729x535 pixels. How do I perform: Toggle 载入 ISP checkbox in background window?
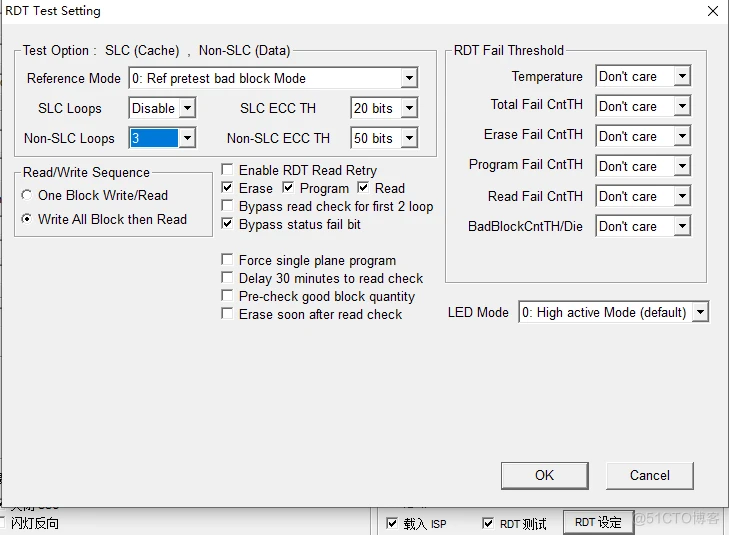coord(392,523)
